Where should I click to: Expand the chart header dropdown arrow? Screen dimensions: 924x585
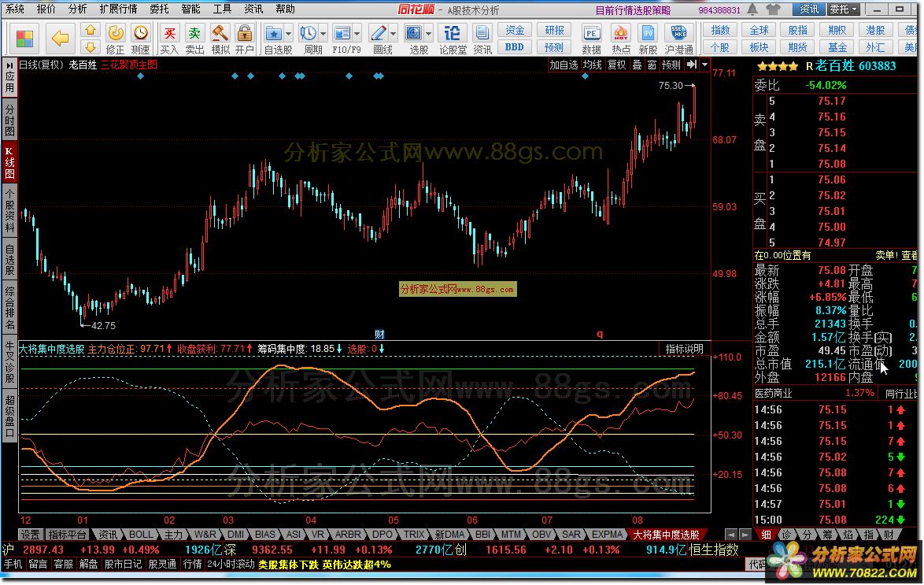pyautogui.click(x=704, y=65)
